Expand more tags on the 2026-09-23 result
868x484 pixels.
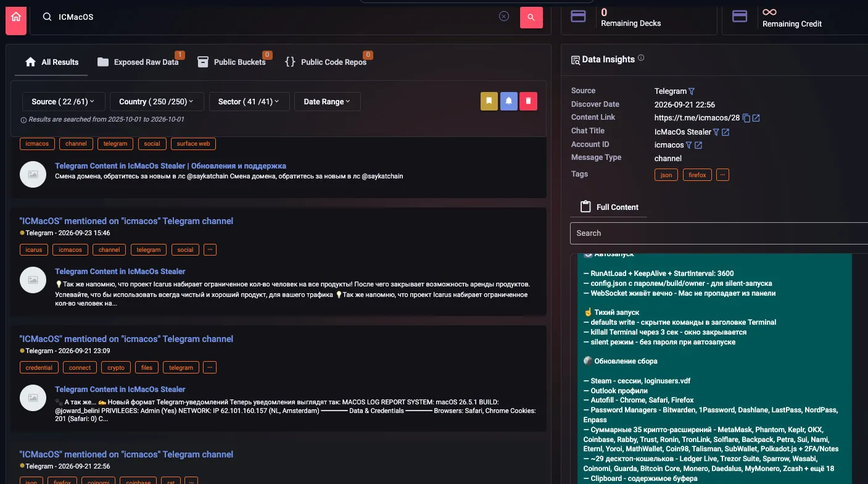210,250
